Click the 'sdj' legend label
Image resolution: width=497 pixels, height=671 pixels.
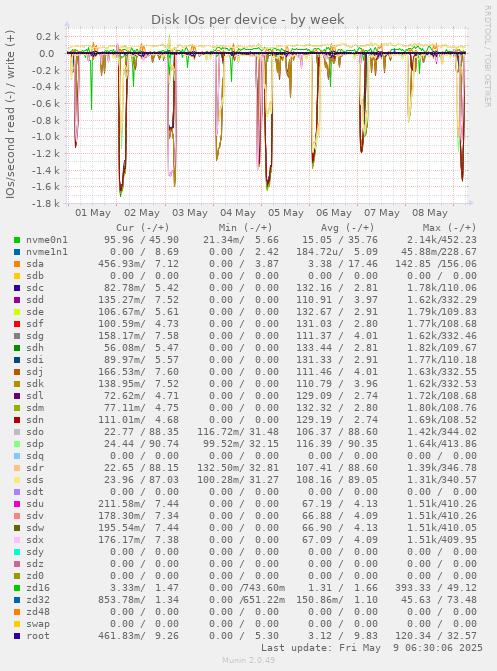click(35, 372)
